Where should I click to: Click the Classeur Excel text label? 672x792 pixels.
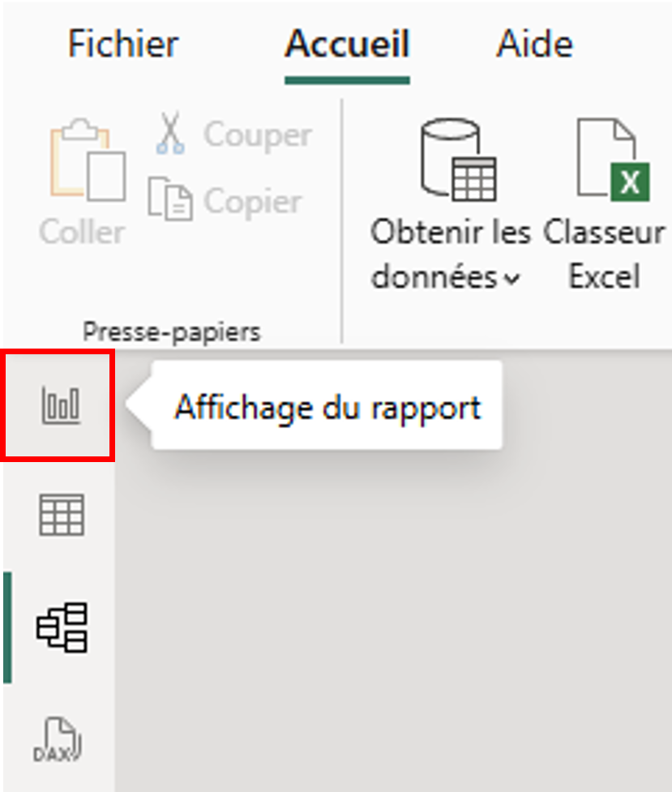point(604,255)
